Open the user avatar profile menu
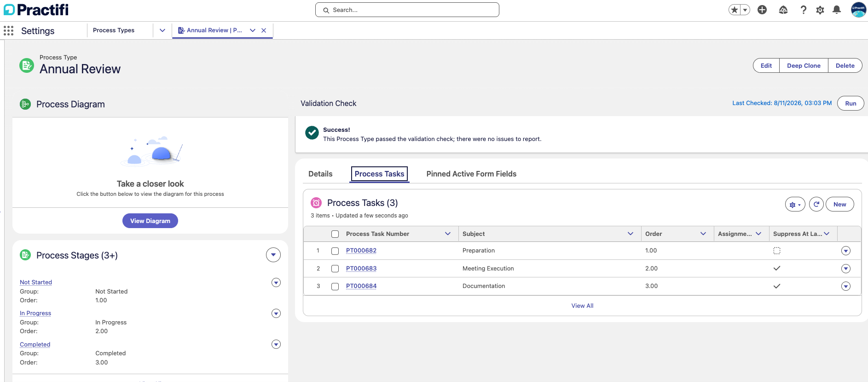This screenshot has height=382, width=868. [858, 10]
